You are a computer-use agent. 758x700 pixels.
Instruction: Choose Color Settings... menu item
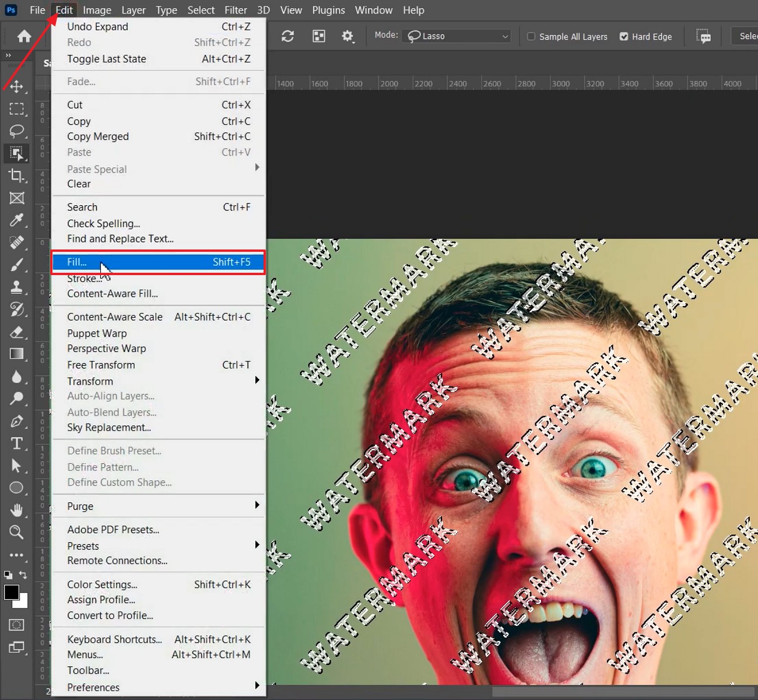click(x=159, y=584)
